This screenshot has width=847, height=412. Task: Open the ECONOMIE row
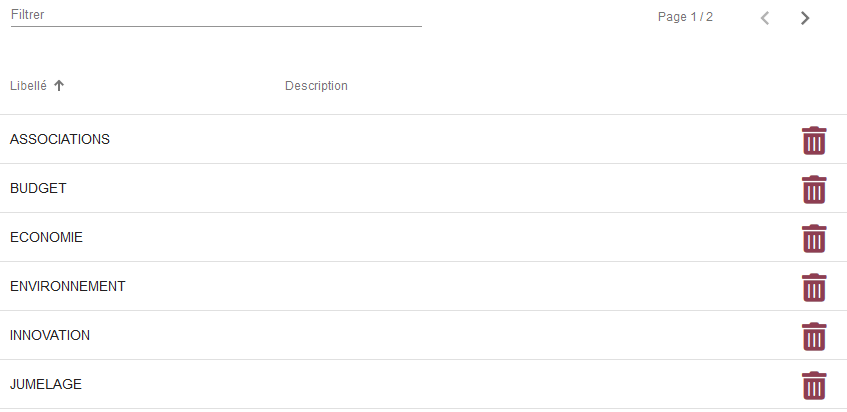(x=46, y=238)
